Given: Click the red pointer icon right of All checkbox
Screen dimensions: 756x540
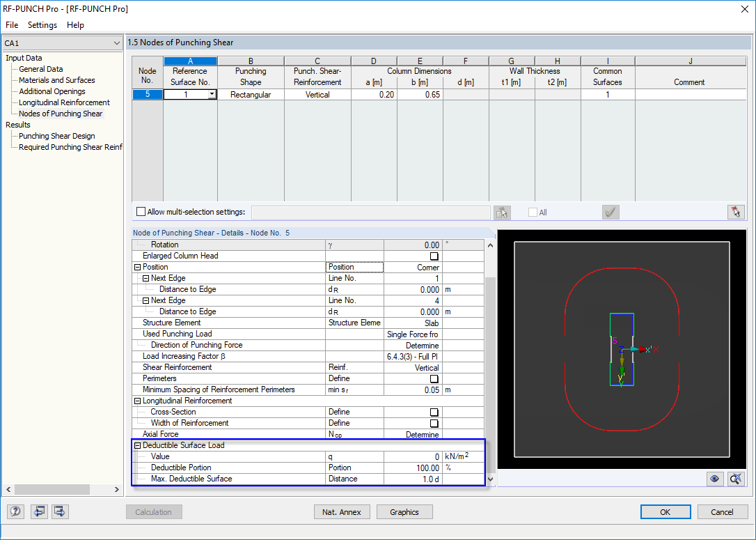Looking at the screenshot, I should click(736, 213).
